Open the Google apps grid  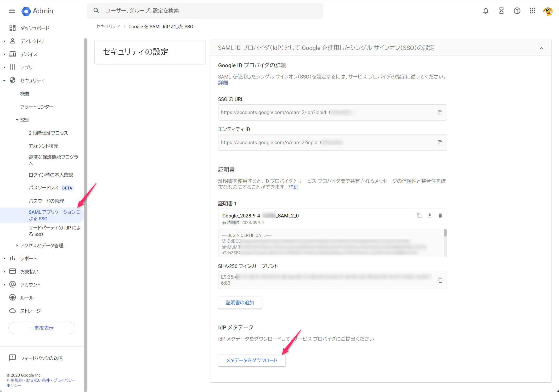click(x=532, y=11)
